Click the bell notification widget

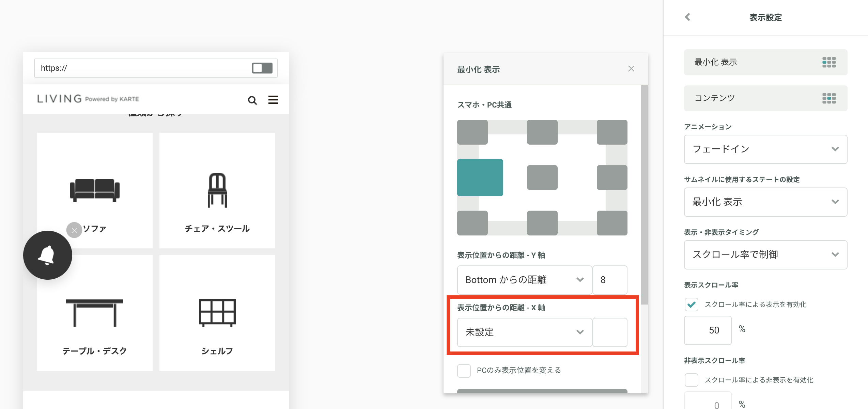tap(48, 255)
